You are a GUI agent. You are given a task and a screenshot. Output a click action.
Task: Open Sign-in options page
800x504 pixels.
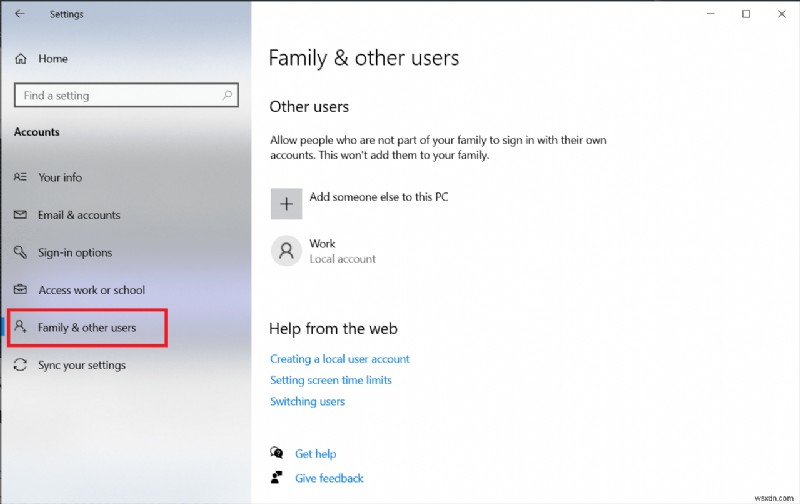tap(75, 253)
